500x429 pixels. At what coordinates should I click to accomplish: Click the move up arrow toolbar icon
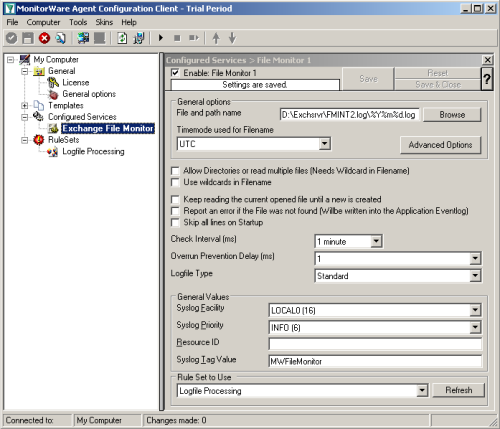(x=216, y=38)
